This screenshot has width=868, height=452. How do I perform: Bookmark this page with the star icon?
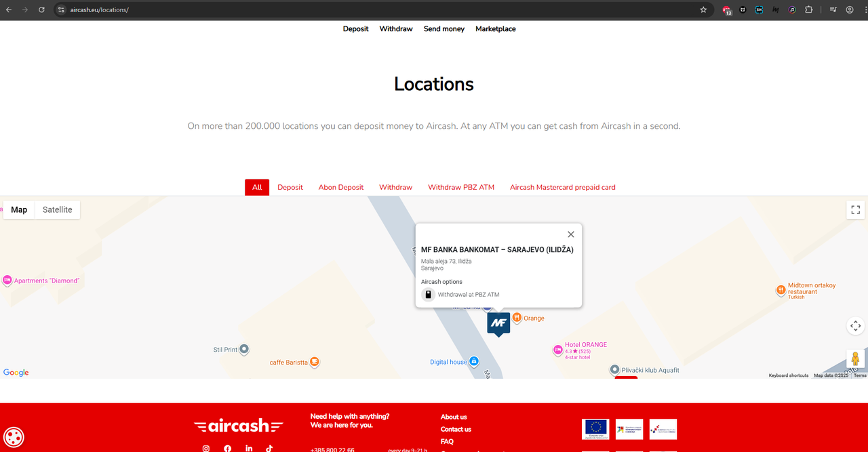703,9
